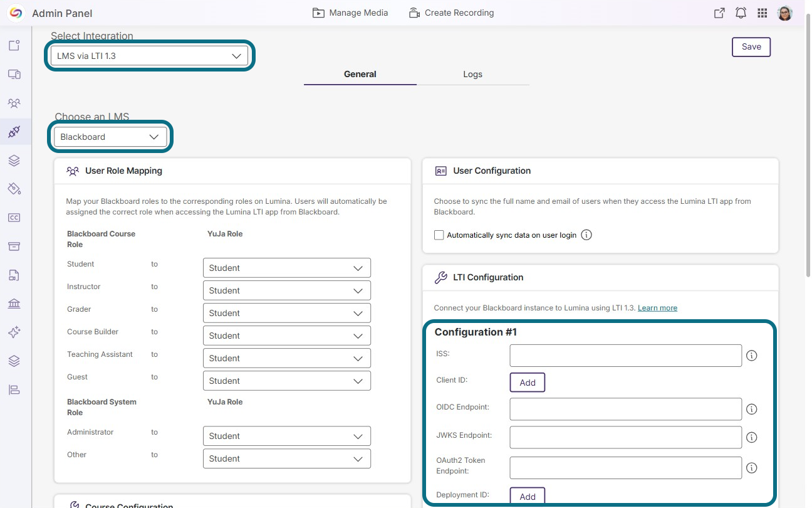Image resolution: width=812 pixels, height=508 pixels.
Task: Open role dropdown for Instructor
Action: coord(287,290)
